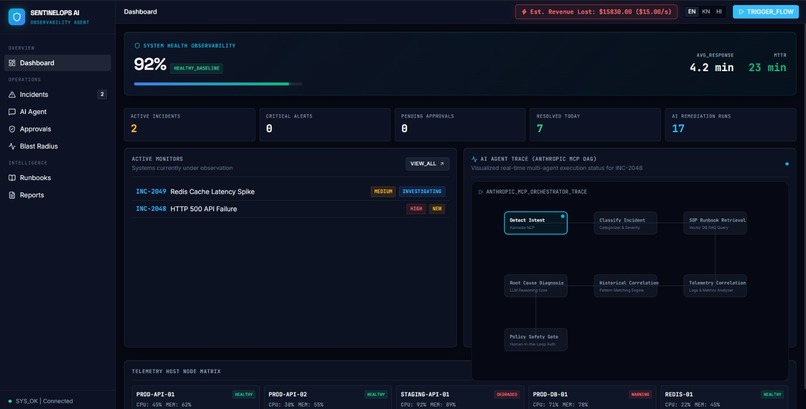Click the PROD-DB-01 host name
806x409 pixels.
click(549, 395)
